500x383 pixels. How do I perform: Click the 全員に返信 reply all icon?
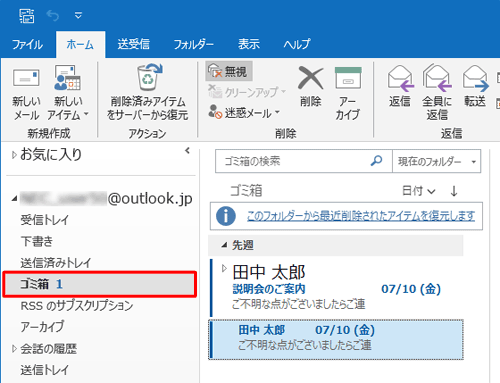(x=437, y=78)
